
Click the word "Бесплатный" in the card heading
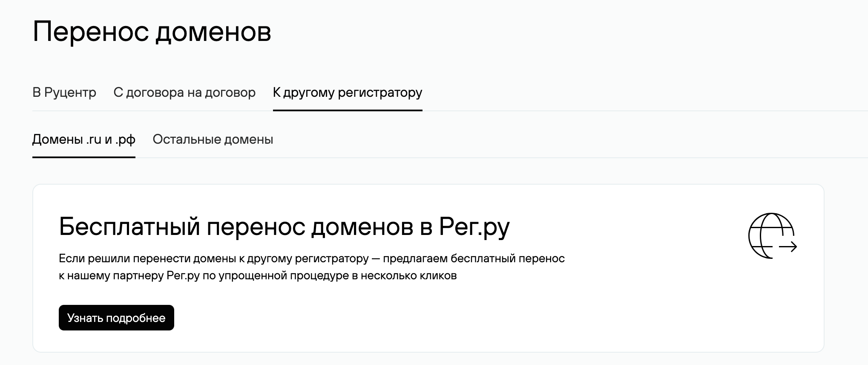129,226
